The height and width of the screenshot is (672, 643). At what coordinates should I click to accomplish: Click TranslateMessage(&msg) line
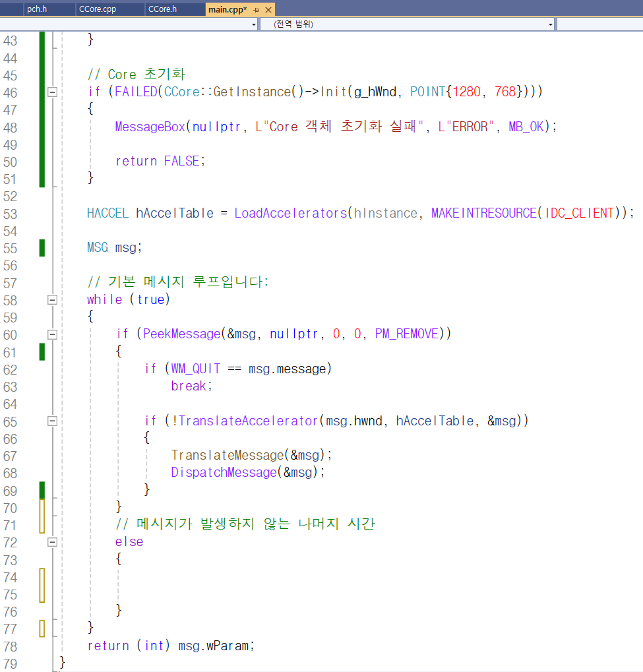point(252,455)
